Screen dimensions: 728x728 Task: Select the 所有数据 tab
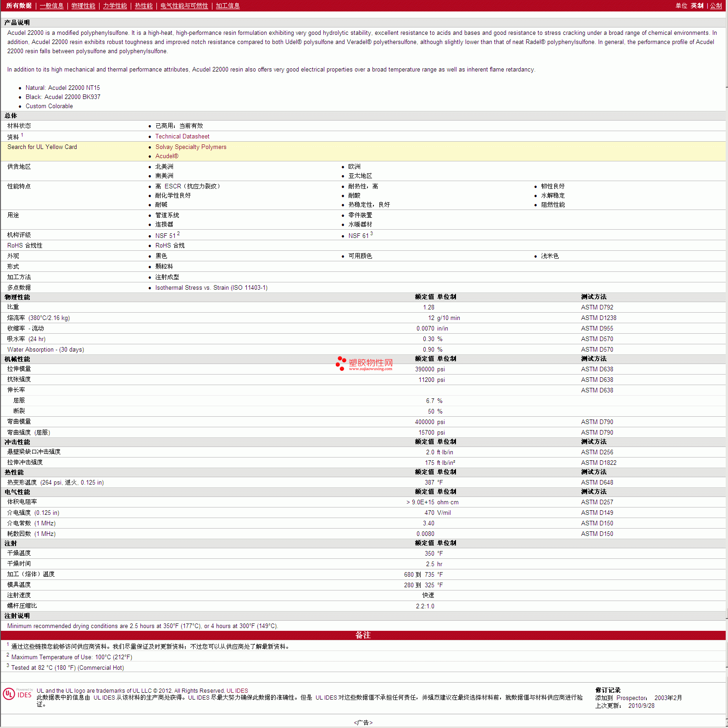(19, 6)
